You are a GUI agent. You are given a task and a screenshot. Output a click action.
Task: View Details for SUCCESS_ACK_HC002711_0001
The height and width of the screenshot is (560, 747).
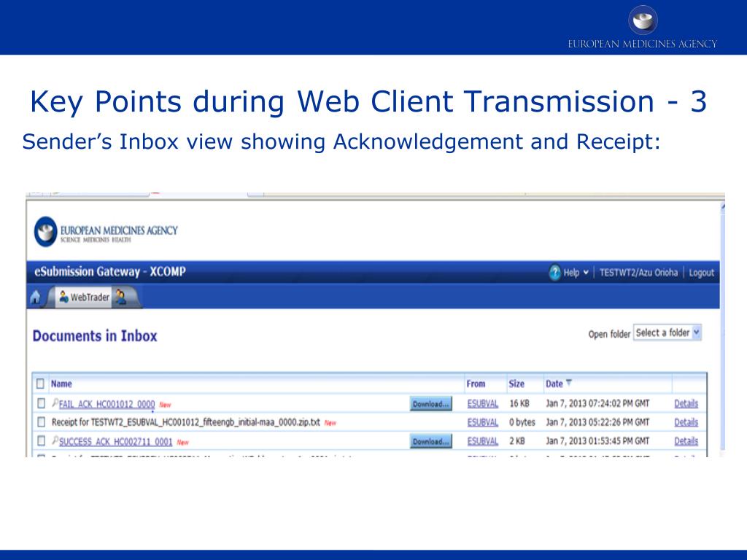[x=686, y=441]
